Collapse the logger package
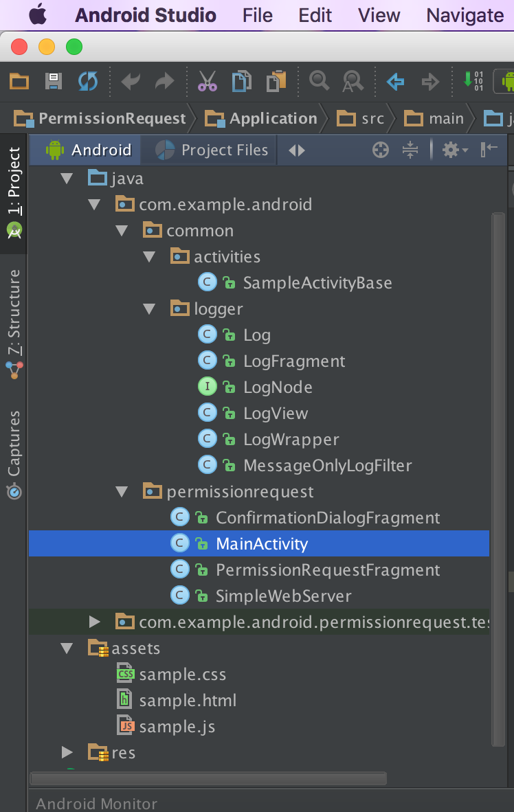This screenshot has width=514, height=812. pyautogui.click(x=149, y=309)
